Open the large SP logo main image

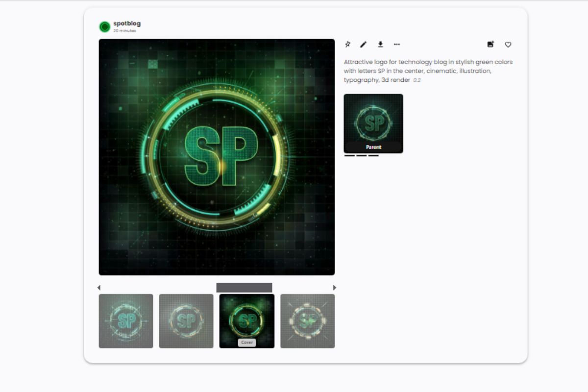coord(217,157)
